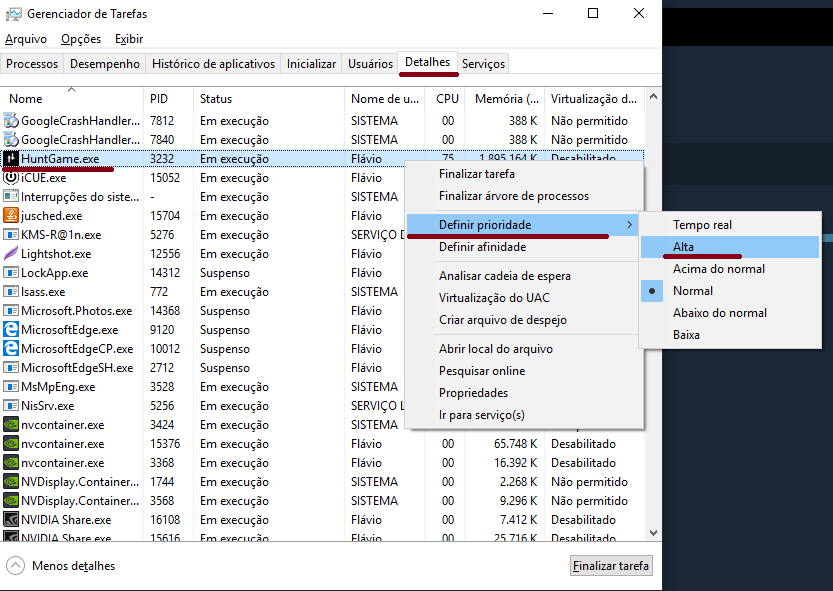Click the LockApp.exe process icon
The image size is (833, 591).
pos(11,273)
